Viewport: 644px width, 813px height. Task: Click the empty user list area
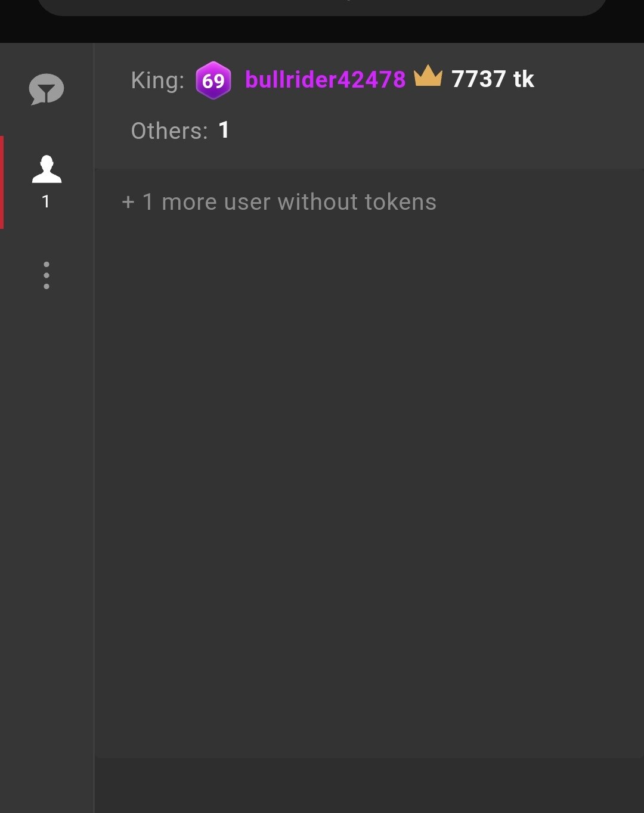369,477
